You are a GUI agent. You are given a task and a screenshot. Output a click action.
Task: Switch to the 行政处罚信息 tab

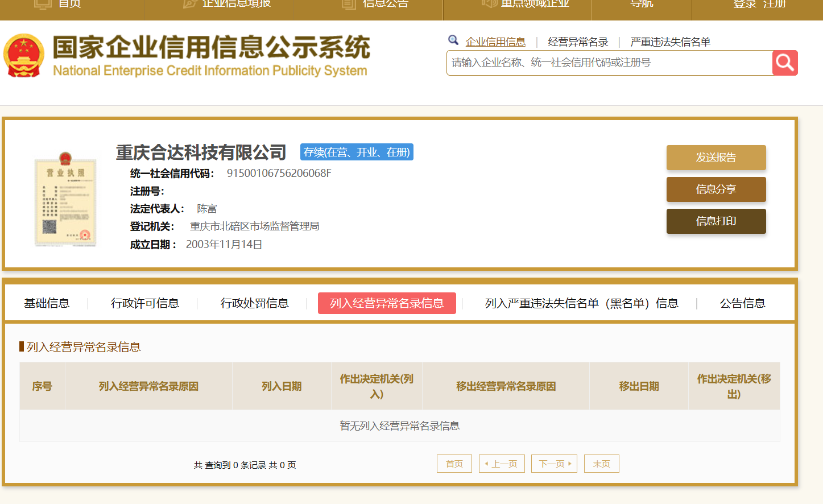click(x=255, y=303)
